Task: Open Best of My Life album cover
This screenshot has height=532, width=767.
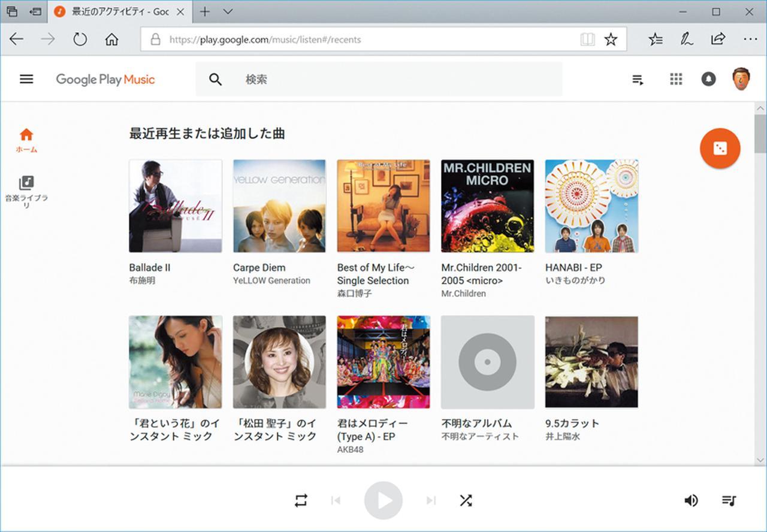Action: pos(383,205)
